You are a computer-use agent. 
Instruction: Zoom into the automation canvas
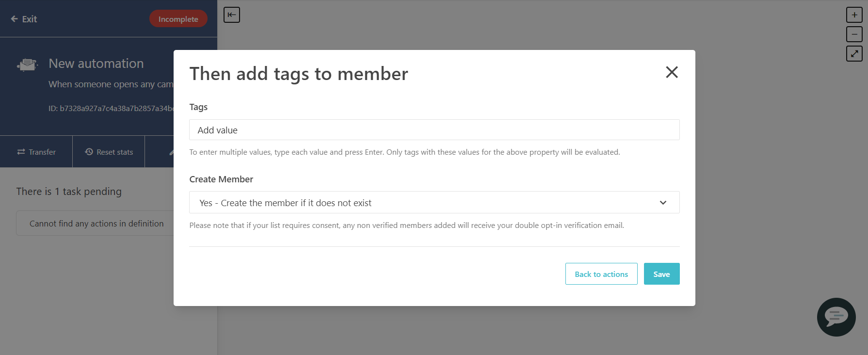854,15
